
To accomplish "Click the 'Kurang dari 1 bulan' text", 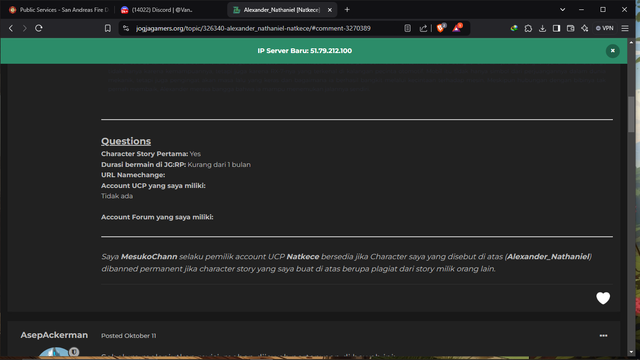I will (x=219, y=164).
